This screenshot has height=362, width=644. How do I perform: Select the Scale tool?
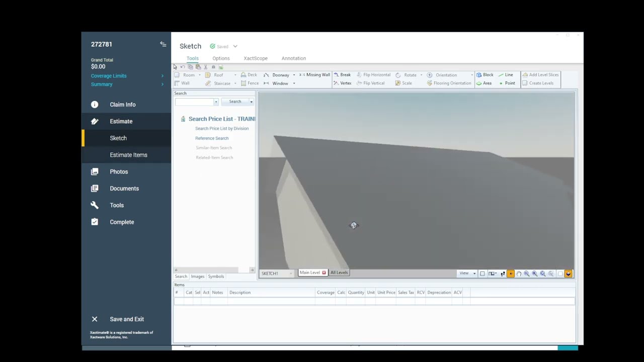[404, 83]
